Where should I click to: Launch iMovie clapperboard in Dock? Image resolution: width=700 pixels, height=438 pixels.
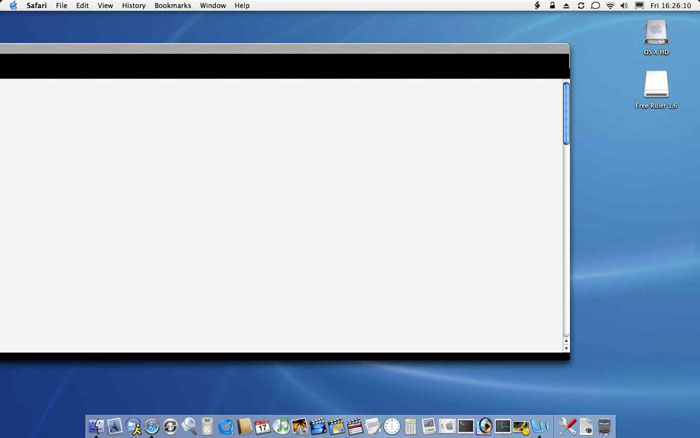[318, 427]
